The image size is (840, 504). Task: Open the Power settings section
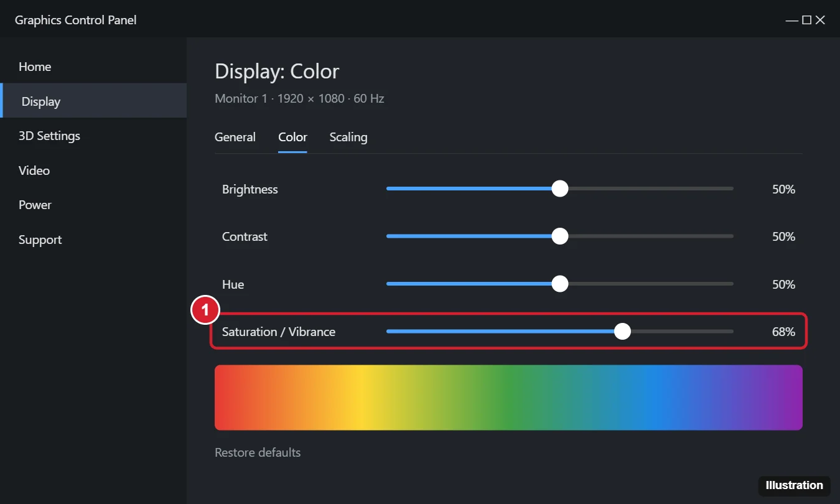click(x=93, y=205)
